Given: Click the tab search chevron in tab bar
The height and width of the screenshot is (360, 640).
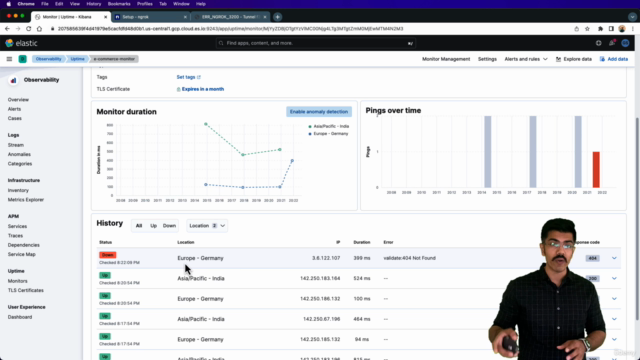Looking at the screenshot, I should point(632,17).
